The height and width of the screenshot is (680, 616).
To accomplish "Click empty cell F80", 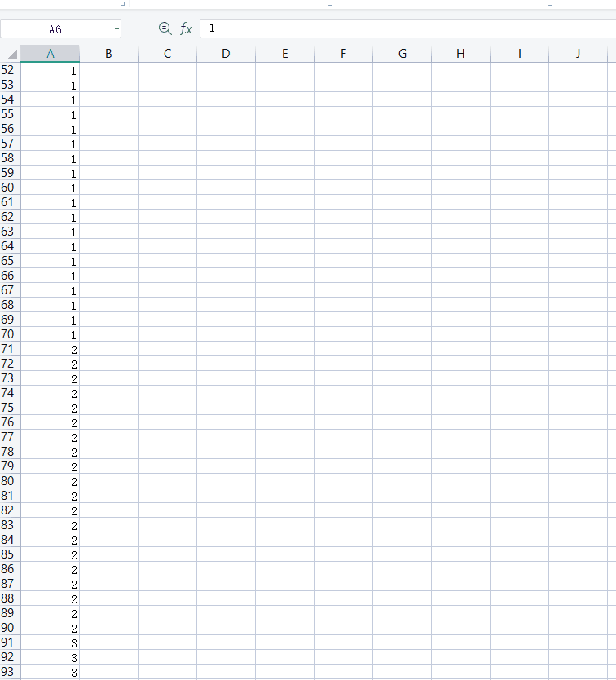I will pyautogui.click(x=343, y=481).
